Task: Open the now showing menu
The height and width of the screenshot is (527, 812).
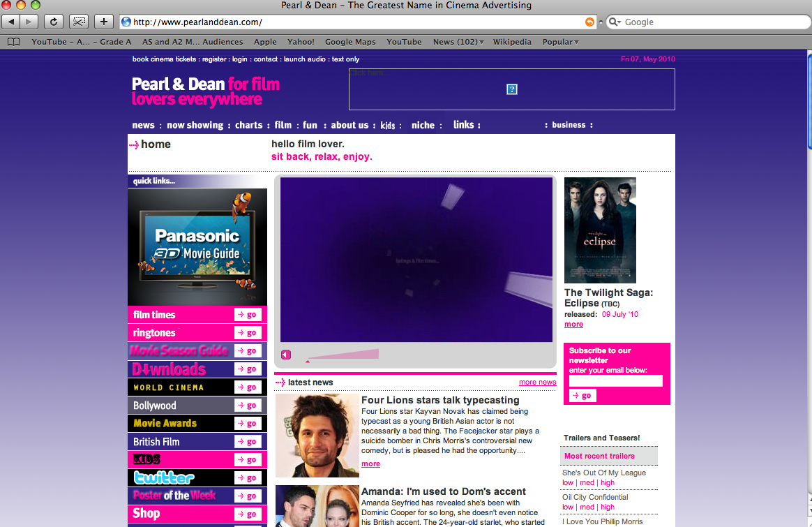Action: click(x=195, y=125)
